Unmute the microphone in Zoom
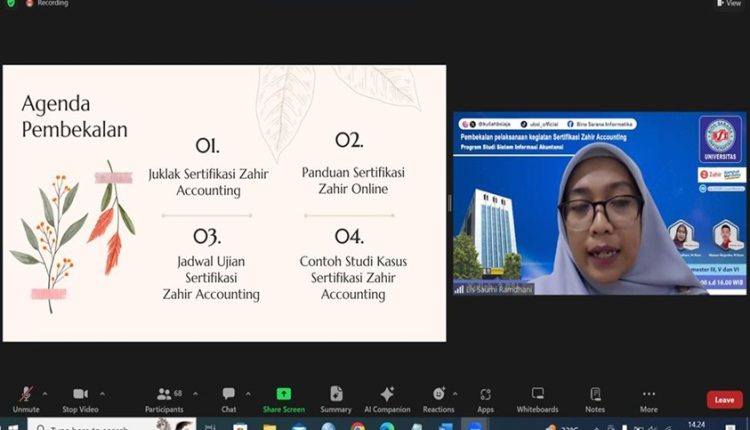 [26, 399]
